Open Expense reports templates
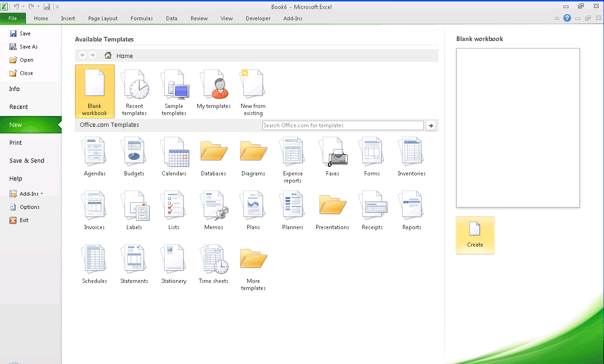Screen dimensions: 604x364 tap(293, 159)
